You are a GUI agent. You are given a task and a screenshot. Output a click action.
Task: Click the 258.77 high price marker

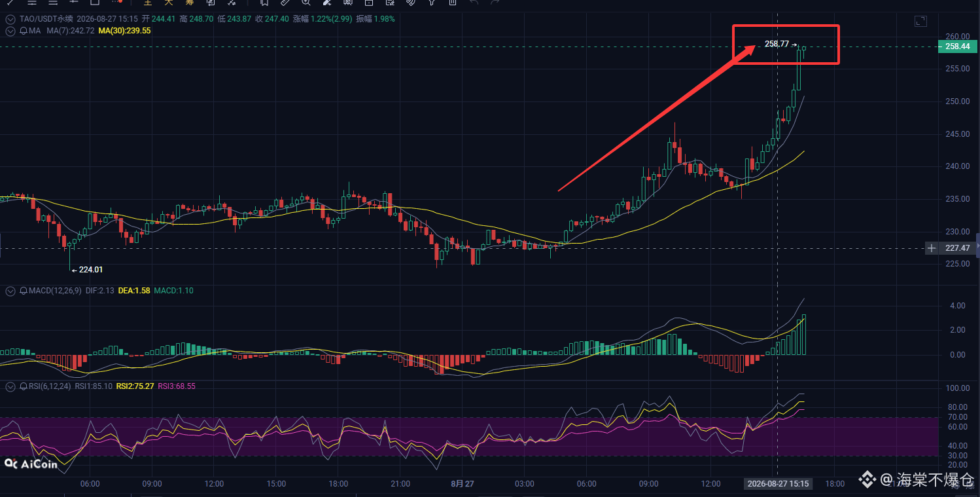coord(776,44)
